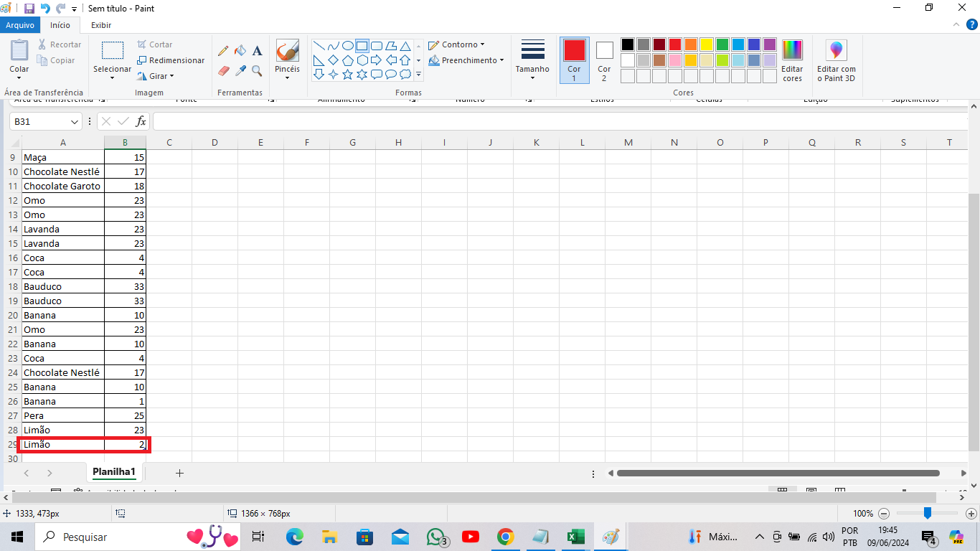Screen dimensions: 980x551
Task: Open Microsoft Edge from taskbar
Action: point(294,537)
